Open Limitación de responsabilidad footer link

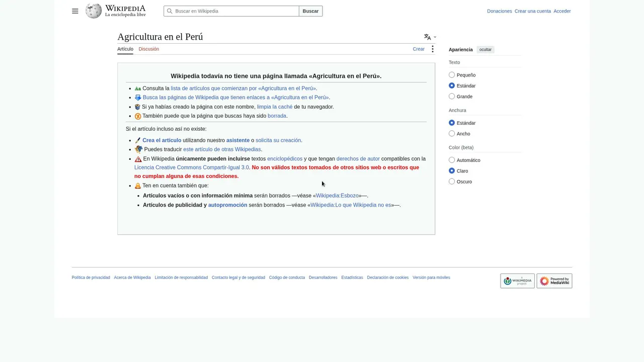(181, 278)
